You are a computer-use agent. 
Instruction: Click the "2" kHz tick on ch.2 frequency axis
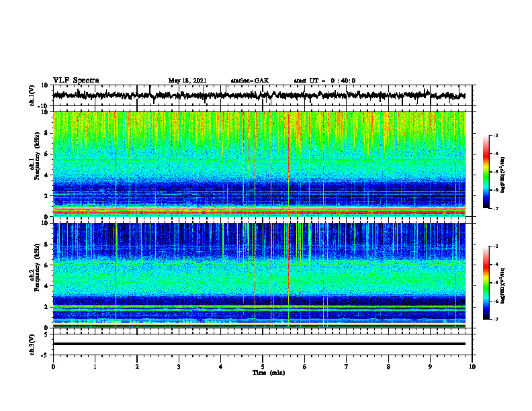coord(46,307)
